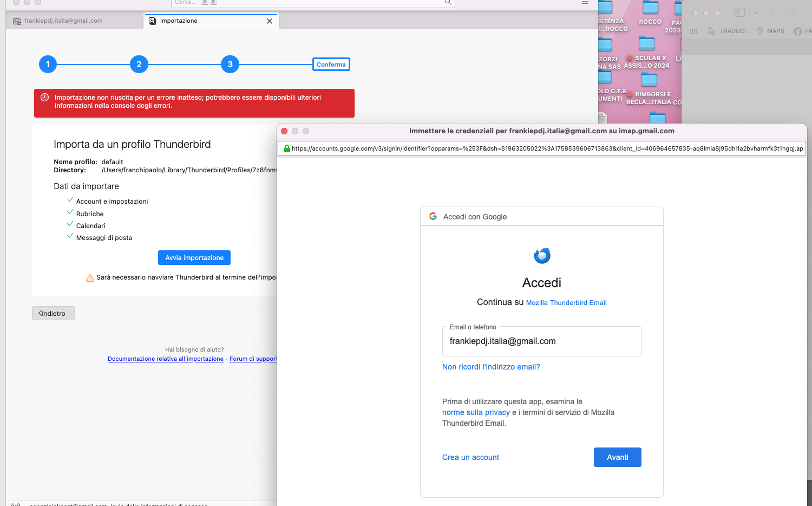Click the Conferma step label
Image resolution: width=812 pixels, height=506 pixels.
[331, 64]
